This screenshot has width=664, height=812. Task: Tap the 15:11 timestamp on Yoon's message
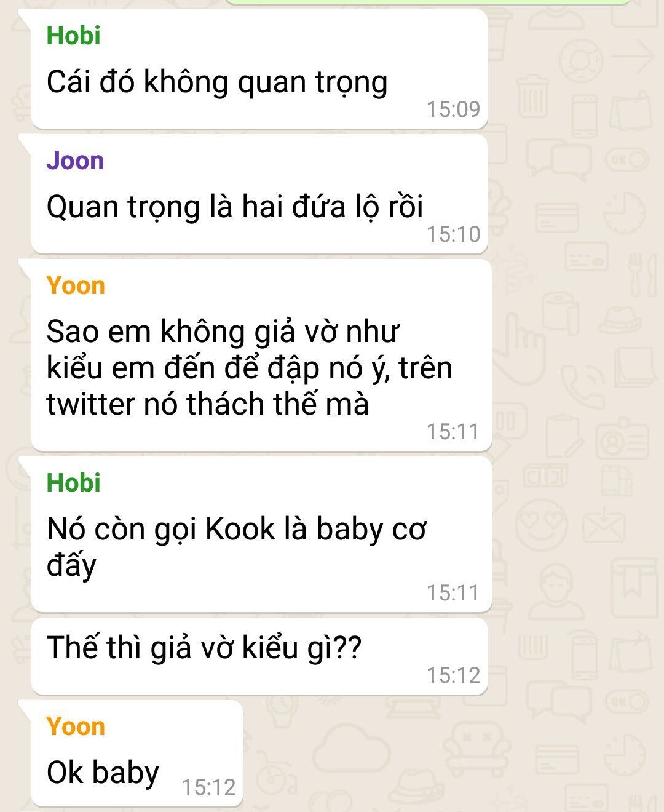pyautogui.click(x=453, y=431)
